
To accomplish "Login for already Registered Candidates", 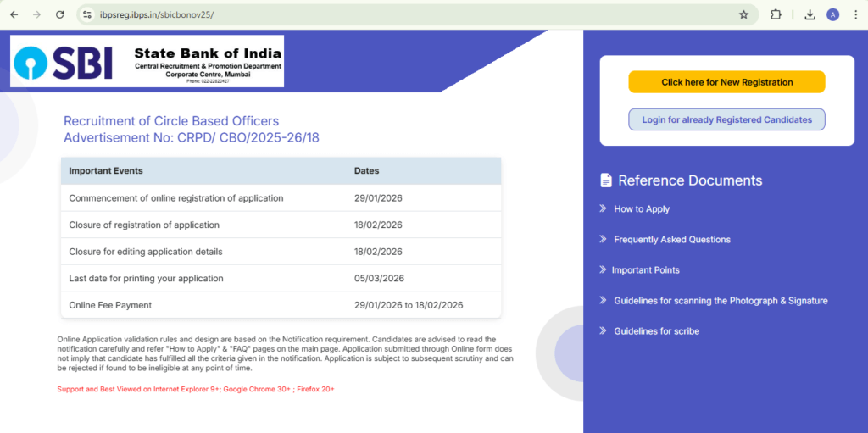I will (x=726, y=119).
